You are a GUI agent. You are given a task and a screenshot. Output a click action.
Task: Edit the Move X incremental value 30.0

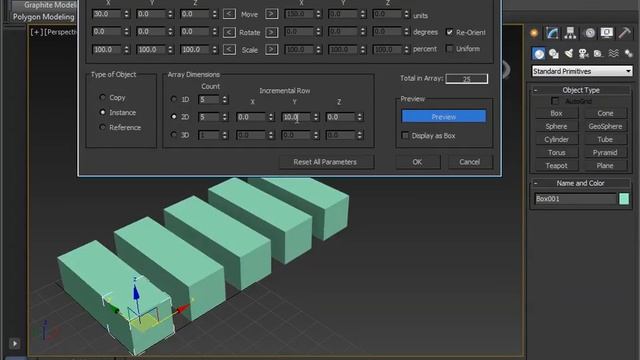pyautogui.click(x=107, y=14)
